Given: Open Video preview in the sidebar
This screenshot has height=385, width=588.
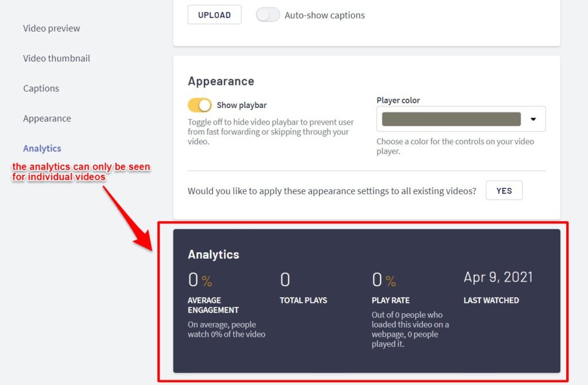Looking at the screenshot, I should pyautogui.click(x=52, y=28).
